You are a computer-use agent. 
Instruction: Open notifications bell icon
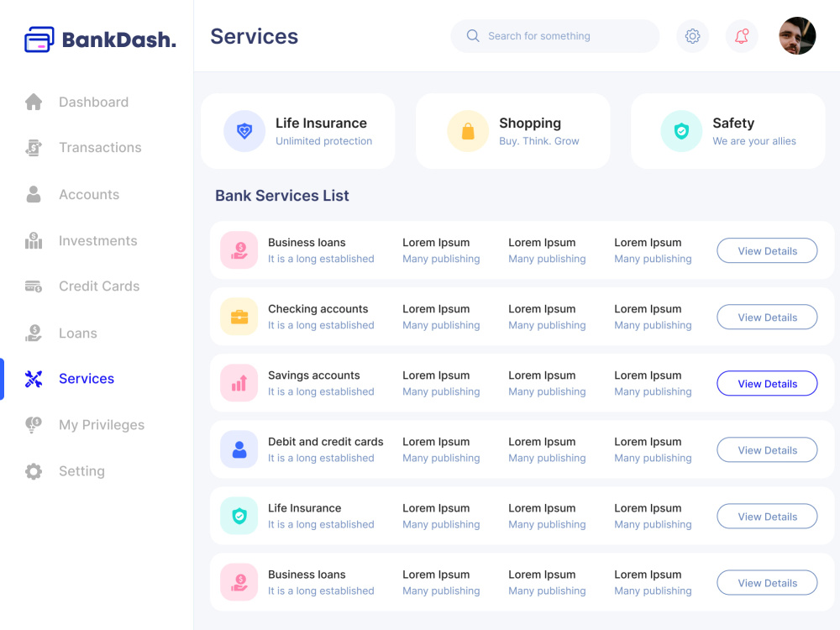(742, 36)
